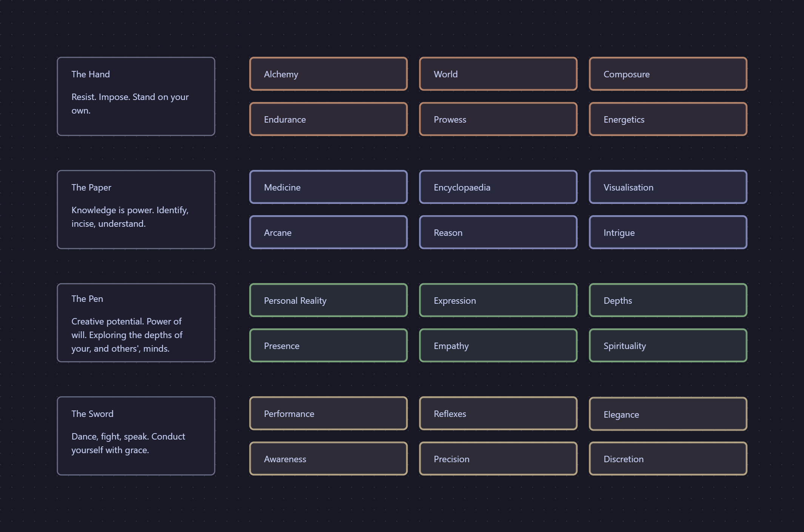Choose the Reflexes attribute

[x=498, y=414]
